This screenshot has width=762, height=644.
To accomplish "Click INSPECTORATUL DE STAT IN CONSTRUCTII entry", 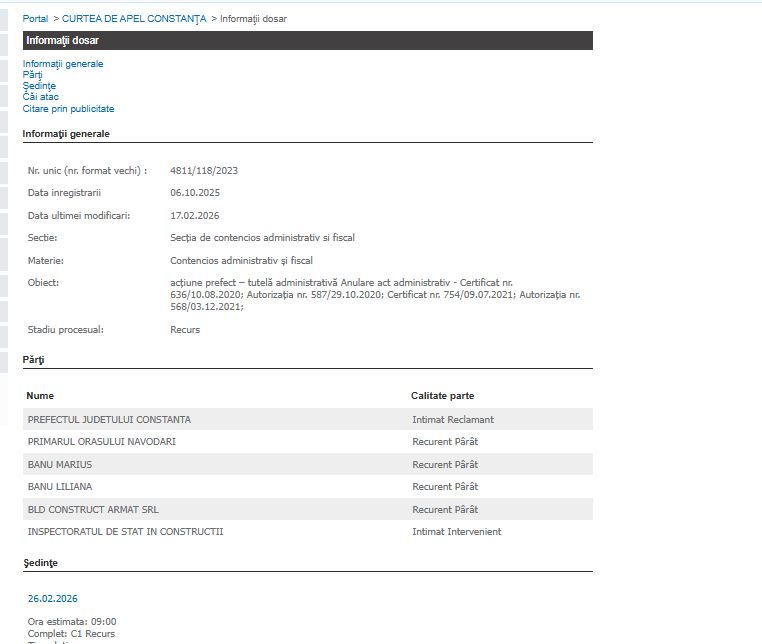I will pos(125,532).
